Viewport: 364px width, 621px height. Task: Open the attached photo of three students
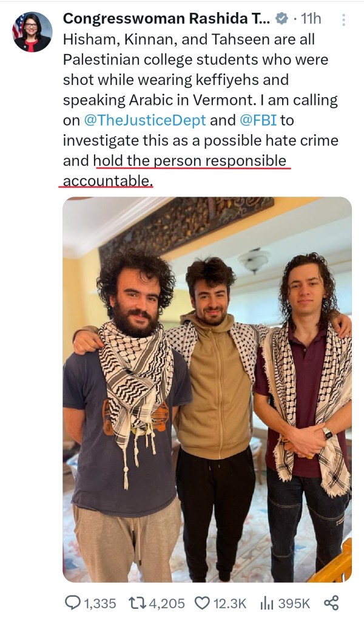click(x=207, y=389)
